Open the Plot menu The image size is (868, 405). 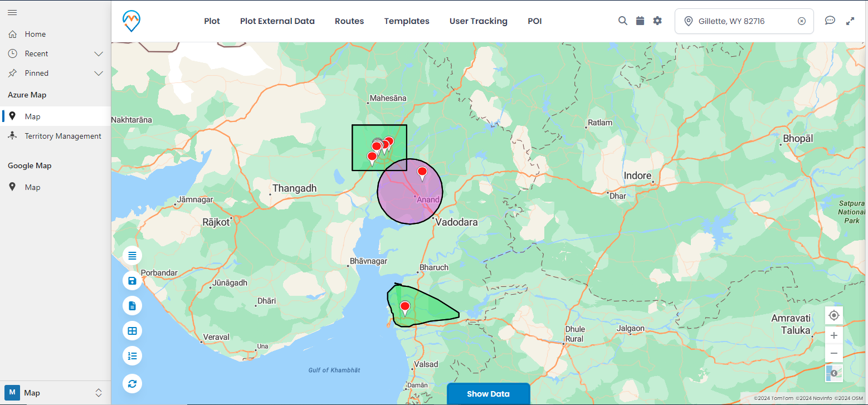212,21
